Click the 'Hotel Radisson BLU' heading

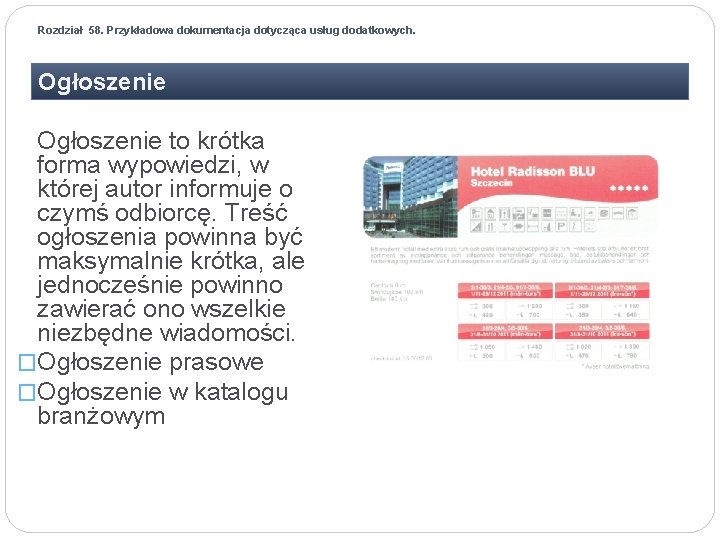(x=533, y=171)
